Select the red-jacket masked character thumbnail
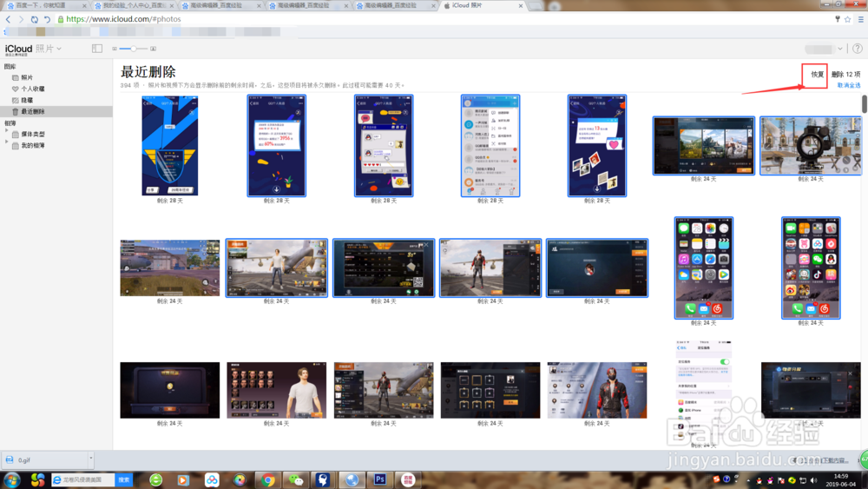Screen dimensions: 868x489 [597, 391]
